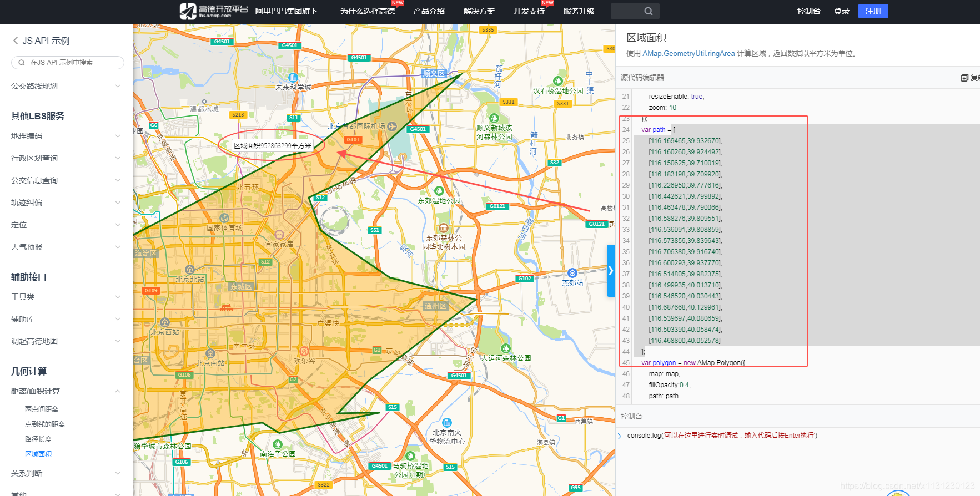Image resolution: width=980 pixels, height=496 pixels.
Task: Click the Amap open platform logo
Action: (214, 11)
